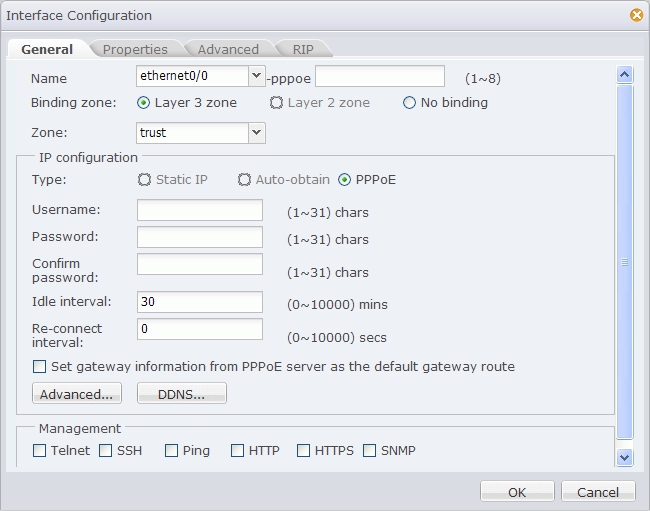The image size is (650, 511).
Task: Click the scrollbar down arrow
Action: 625,457
